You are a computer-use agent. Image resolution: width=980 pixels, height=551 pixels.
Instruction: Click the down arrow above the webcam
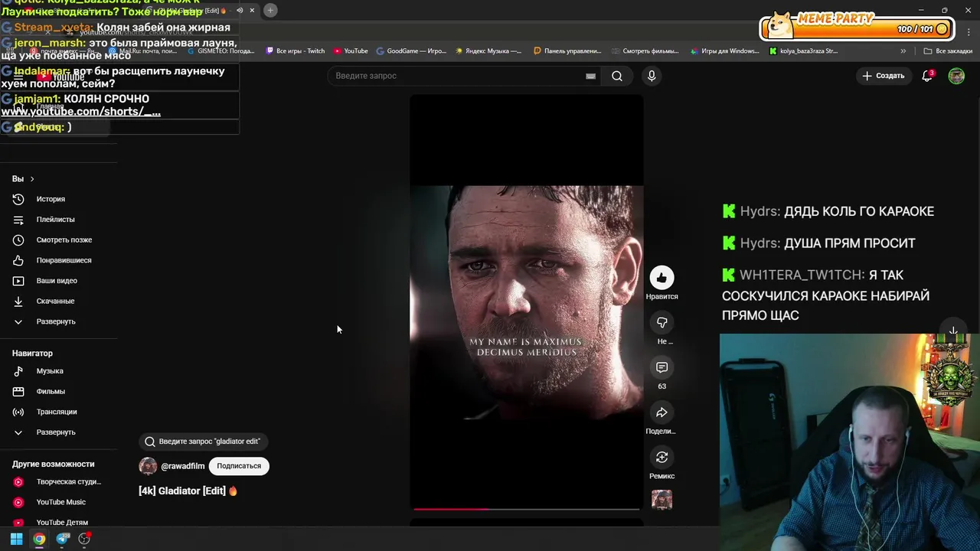[953, 331]
